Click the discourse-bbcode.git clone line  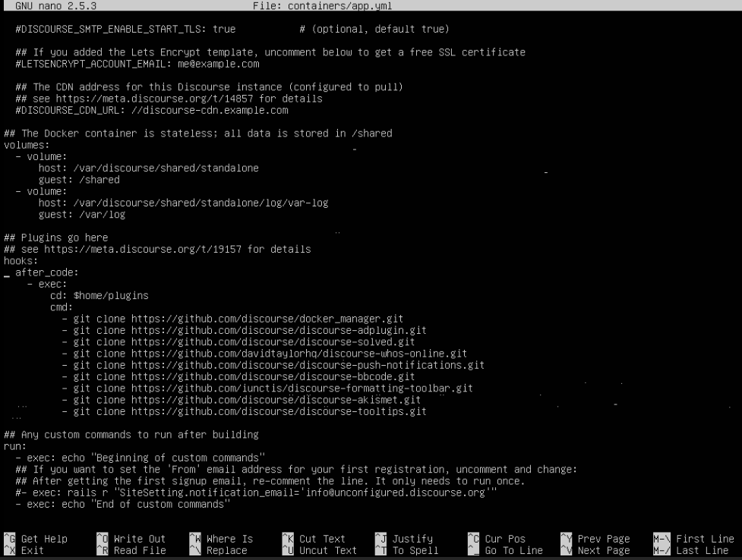(x=238, y=376)
